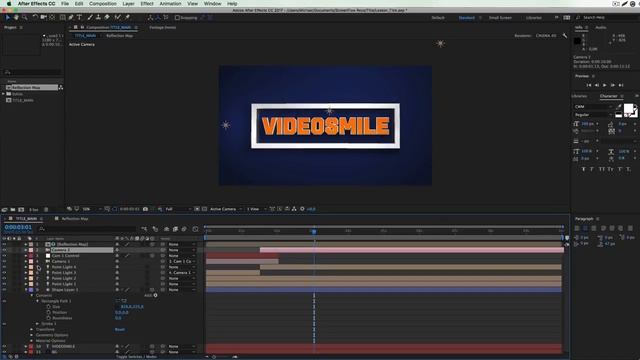Switch to the Reflection Map timeline tab

[x=75, y=219]
